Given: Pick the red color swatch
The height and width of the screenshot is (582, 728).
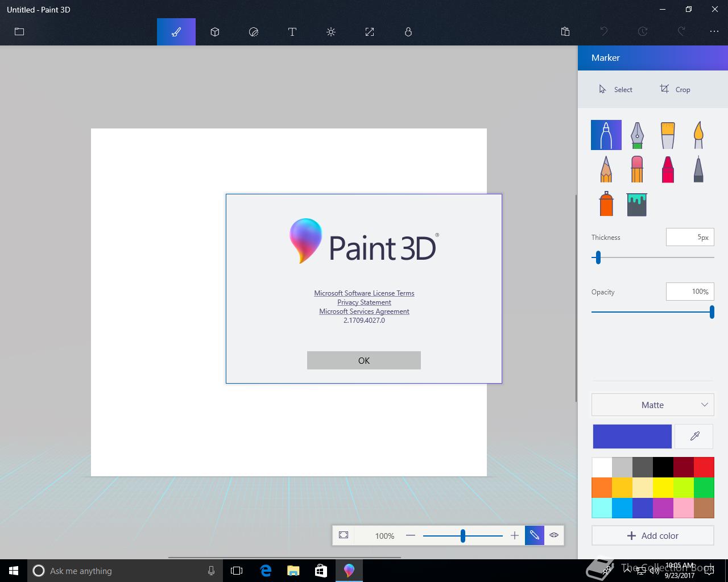Looking at the screenshot, I should [704, 467].
